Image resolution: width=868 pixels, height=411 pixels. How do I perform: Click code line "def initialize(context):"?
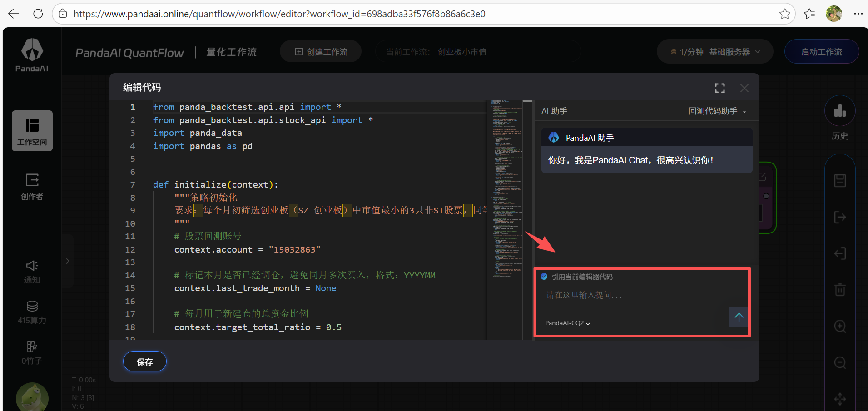[216, 185]
